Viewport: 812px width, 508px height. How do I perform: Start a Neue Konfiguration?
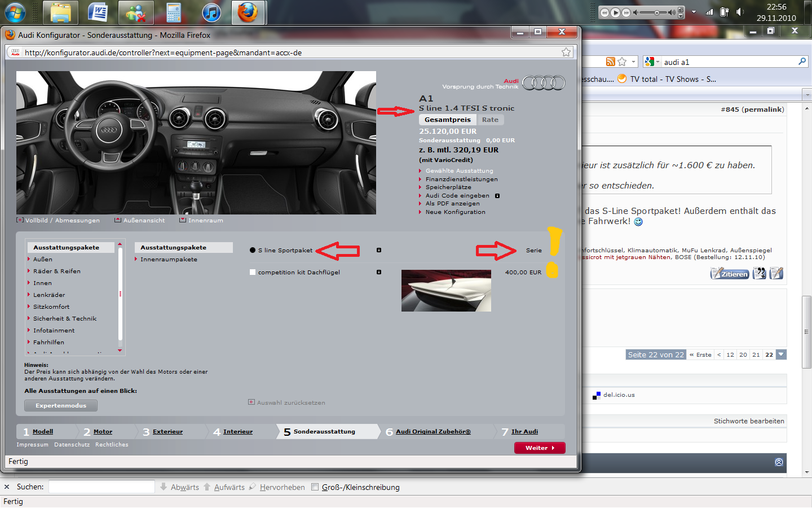click(x=455, y=212)
